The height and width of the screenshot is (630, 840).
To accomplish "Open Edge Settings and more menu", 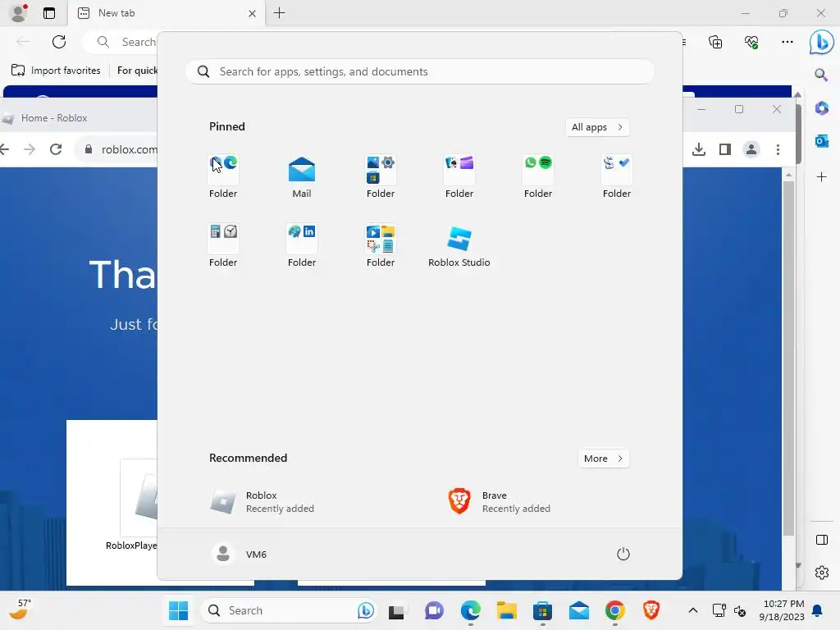I will 787,42.
